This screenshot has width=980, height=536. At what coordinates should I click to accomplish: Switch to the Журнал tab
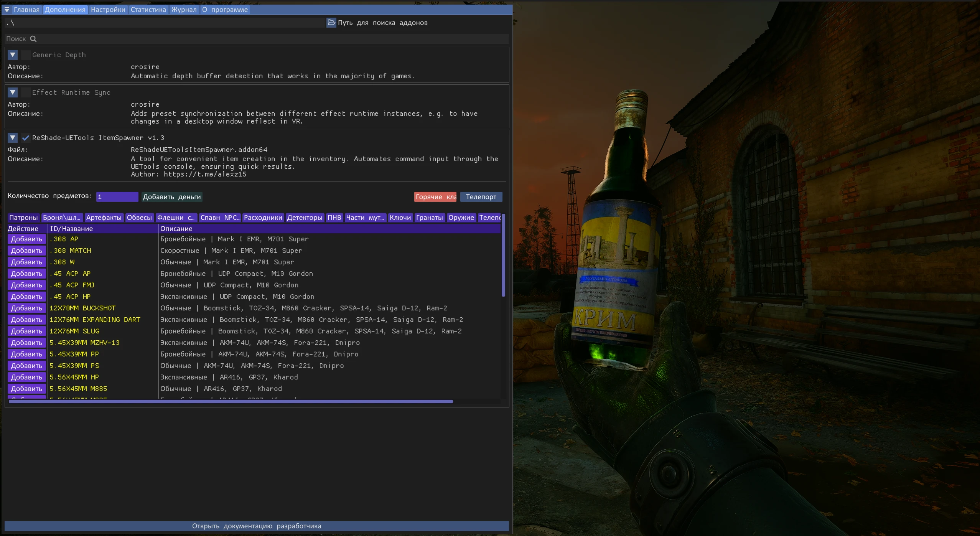[x=184, y=10]
